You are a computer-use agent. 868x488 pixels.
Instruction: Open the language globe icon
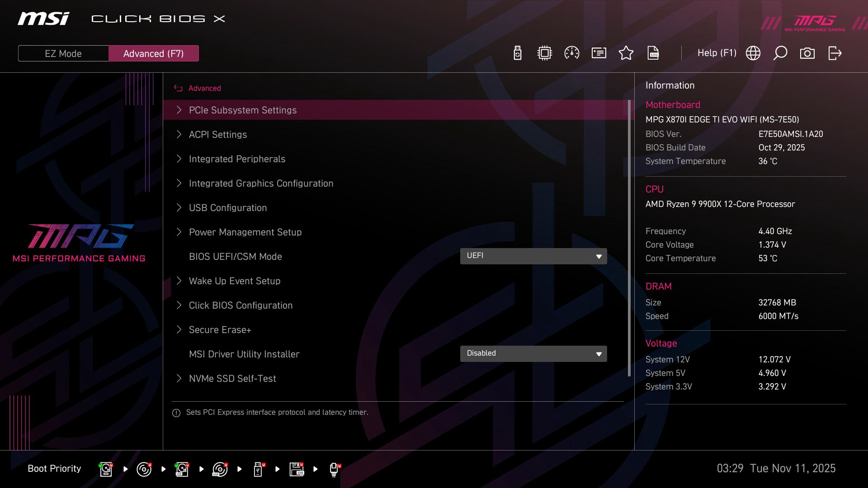753,53
